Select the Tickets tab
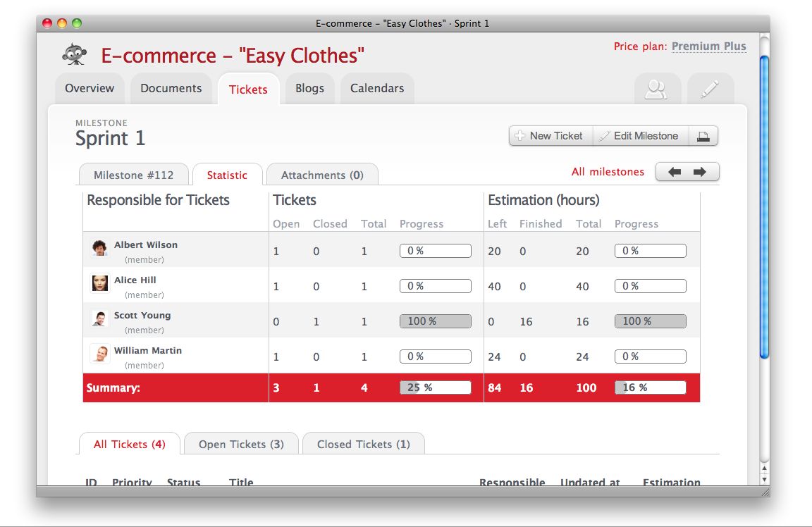 coord(249,89)
